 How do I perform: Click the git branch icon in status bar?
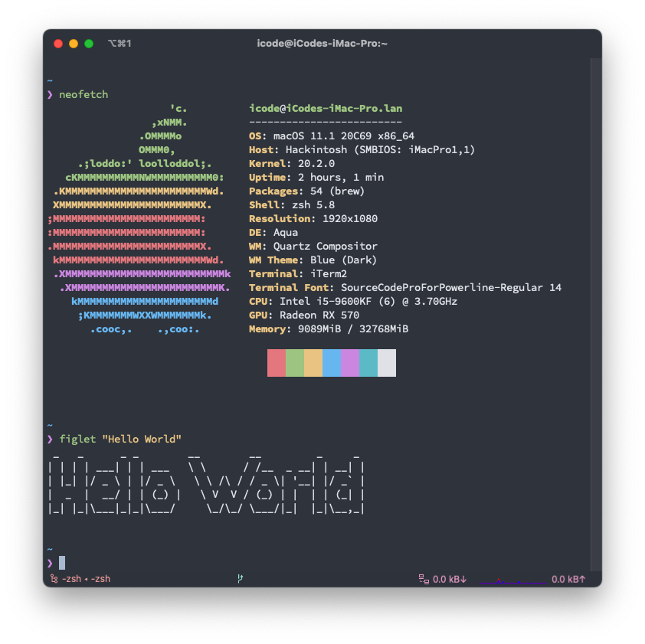click(241, 579)
